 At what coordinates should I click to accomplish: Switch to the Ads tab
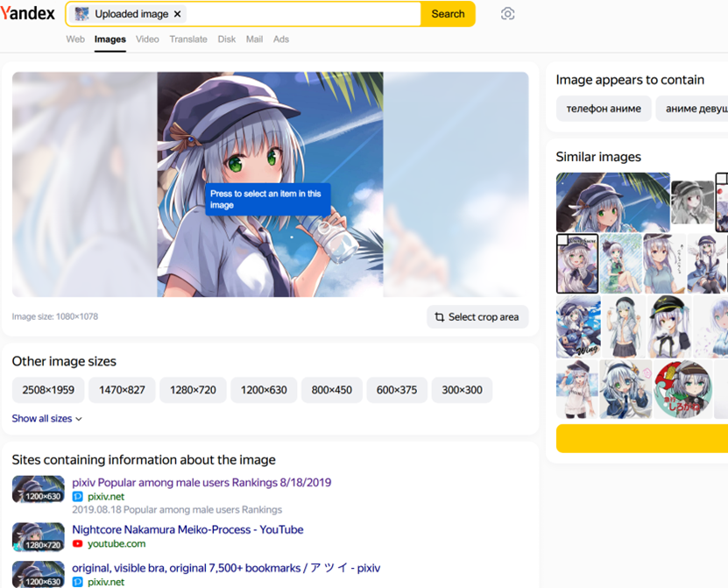point(281,39)
